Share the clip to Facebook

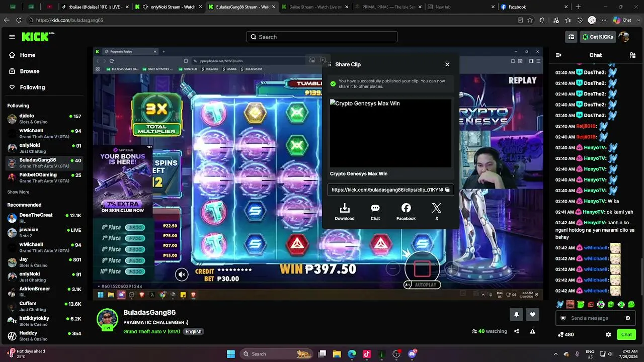[406, 212]
